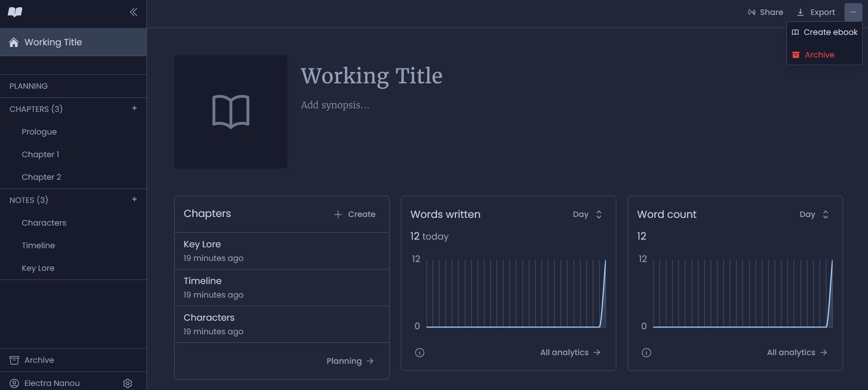Open Day dropdown in Word count card
868x390 pixels.
tap(814, 214)
